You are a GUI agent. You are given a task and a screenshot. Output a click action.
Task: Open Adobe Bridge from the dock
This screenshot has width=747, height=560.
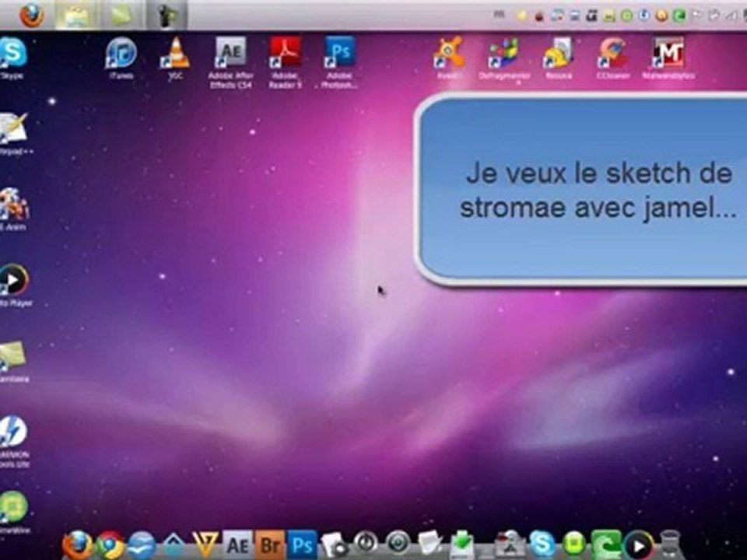coord(270,544)
